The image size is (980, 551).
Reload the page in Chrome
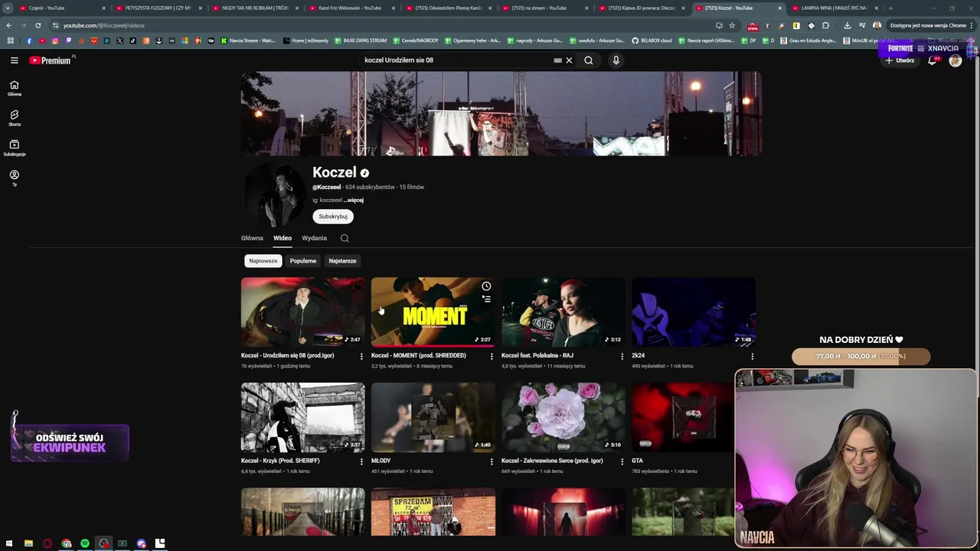38,25
